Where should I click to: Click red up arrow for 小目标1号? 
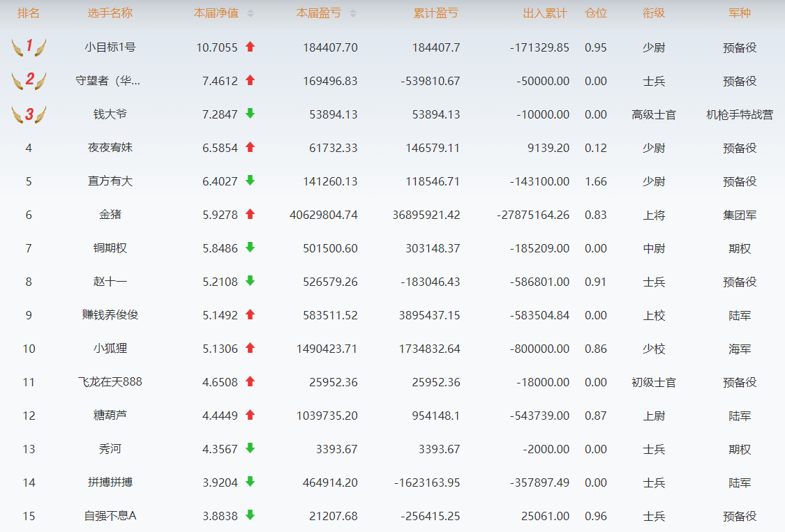tap(251, 47)
